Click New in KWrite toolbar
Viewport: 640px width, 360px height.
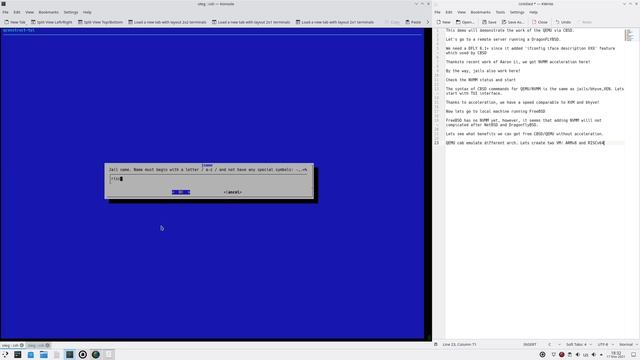[444, 22]
